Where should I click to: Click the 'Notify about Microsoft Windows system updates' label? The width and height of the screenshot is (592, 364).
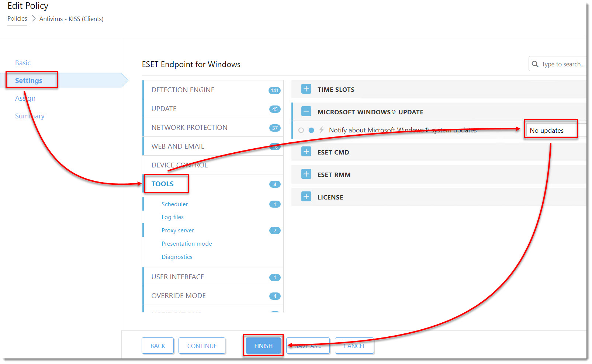pos(403,130)
